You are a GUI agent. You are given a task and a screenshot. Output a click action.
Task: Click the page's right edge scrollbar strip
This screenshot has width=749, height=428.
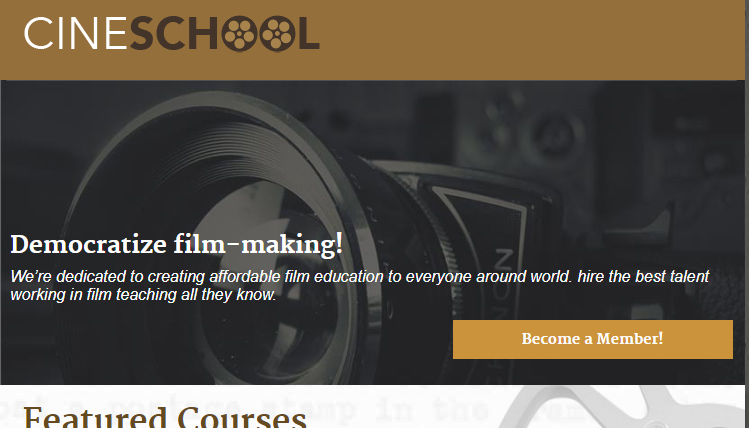click(x=747, y=214)
